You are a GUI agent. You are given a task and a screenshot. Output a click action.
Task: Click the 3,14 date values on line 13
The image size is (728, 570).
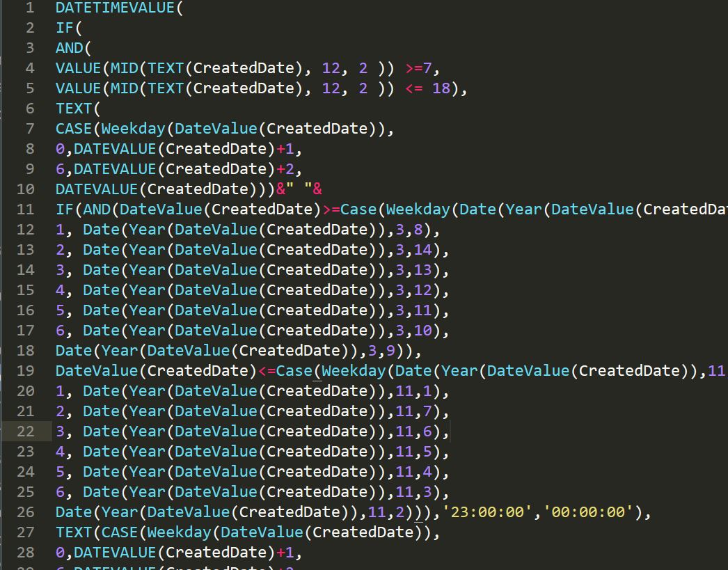point(414,250)
